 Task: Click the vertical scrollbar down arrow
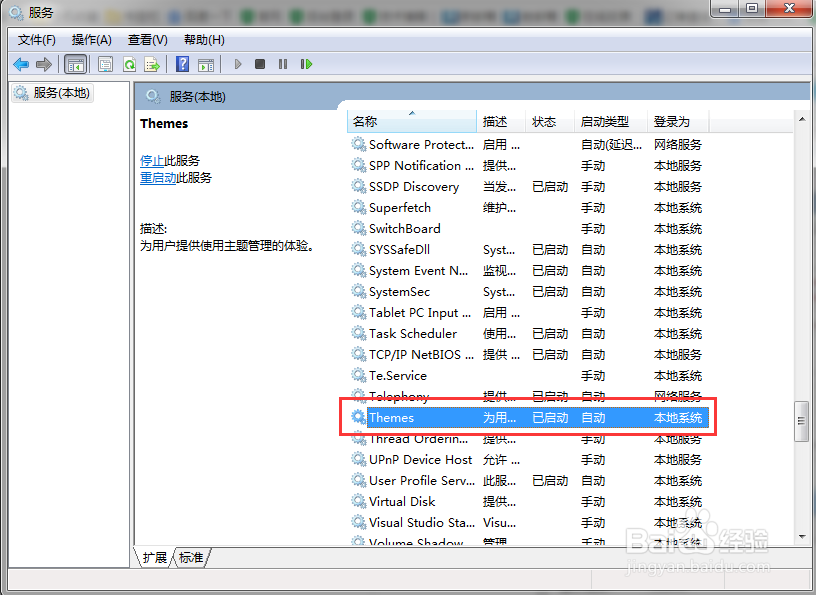coord(802,543)
